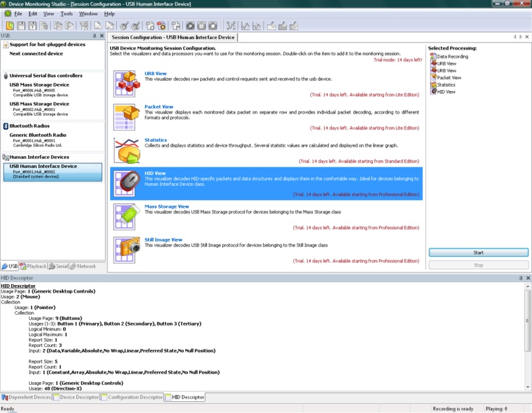Image resolution: width=532 pixels, height=413 pixels.
Task: Click the Packet View visualizer icon
Action: 127,117
